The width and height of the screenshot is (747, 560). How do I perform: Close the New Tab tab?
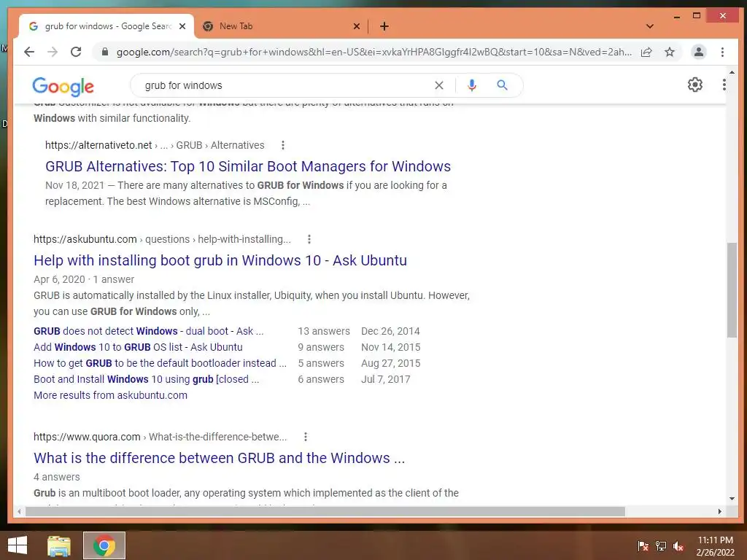pyautogui.click(x=356, y=26)
